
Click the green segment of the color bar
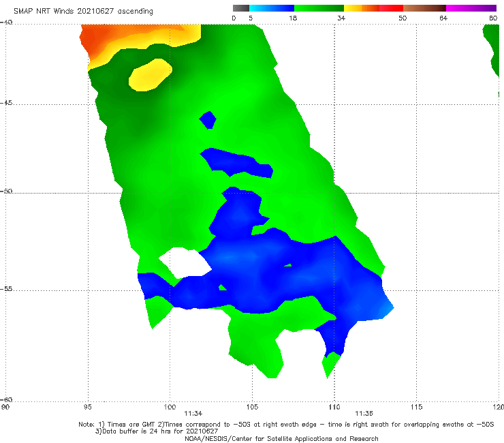click(x=319, y=8)
